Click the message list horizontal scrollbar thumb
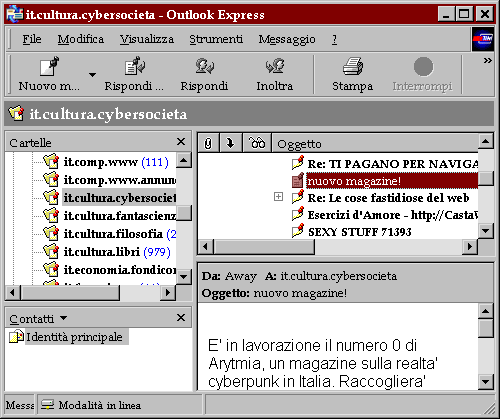 (x=264, y=247)
